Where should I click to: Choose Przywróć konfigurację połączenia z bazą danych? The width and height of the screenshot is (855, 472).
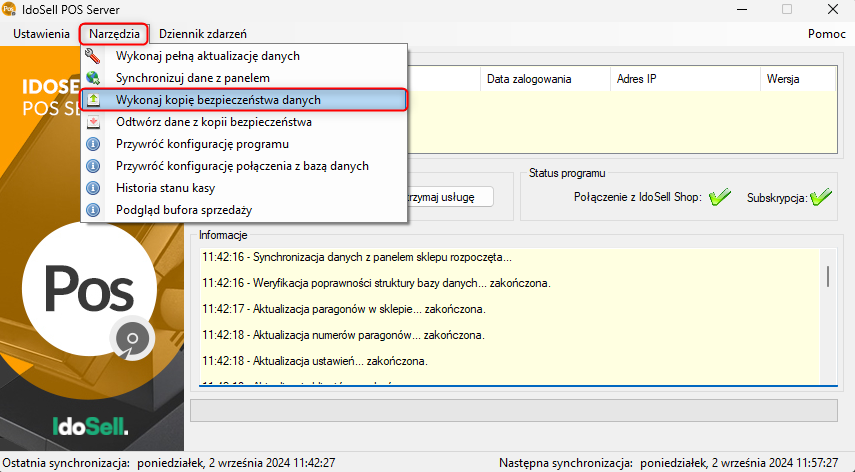pos(244,166)
